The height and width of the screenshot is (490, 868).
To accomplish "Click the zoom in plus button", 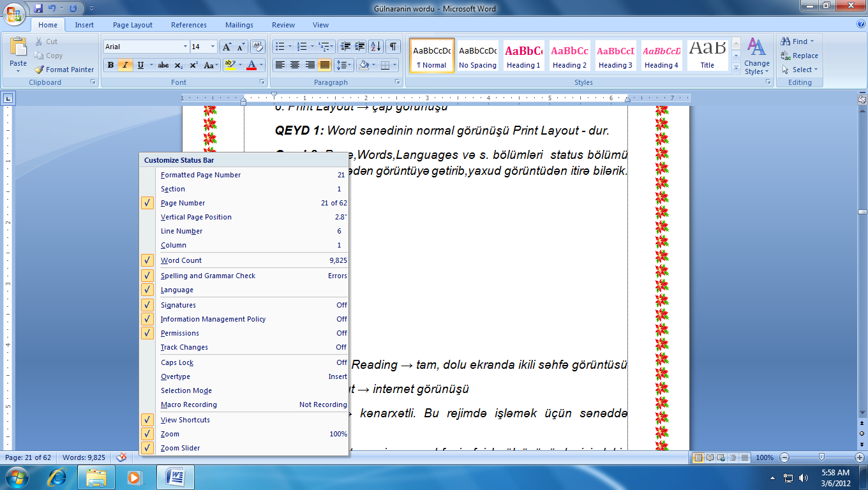I will click(859, 457).
